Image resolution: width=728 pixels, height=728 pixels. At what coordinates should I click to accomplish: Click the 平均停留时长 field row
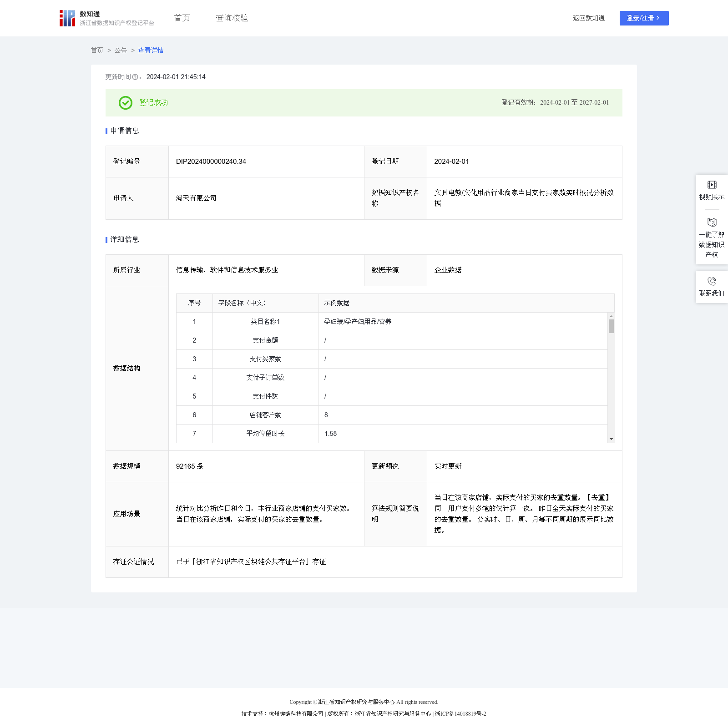click(265, 434)
